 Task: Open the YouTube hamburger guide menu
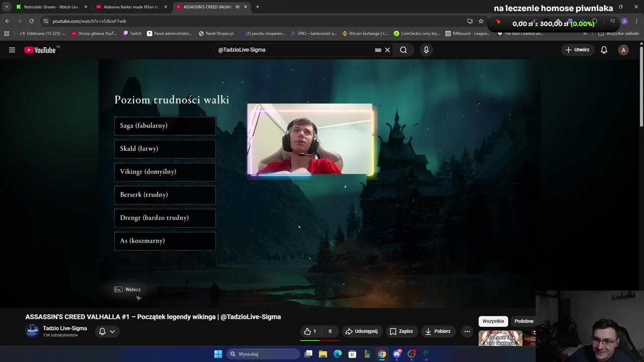pos(12,50)
